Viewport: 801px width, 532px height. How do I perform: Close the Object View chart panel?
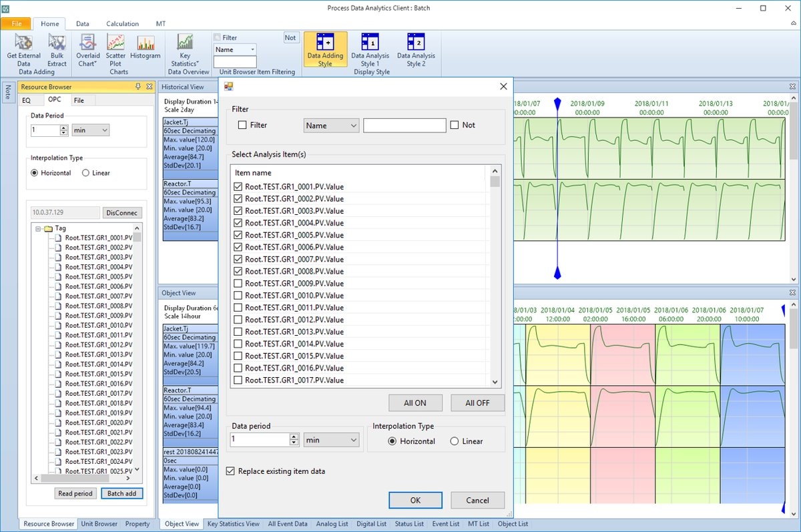click(792, 293)
